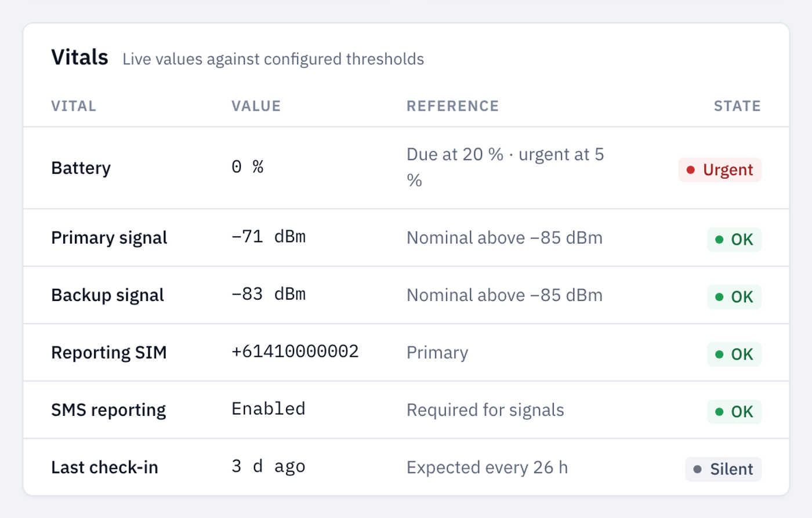Click the STATE column header
Viewport: 812px width, 518px height.
(x=737, y=106)
